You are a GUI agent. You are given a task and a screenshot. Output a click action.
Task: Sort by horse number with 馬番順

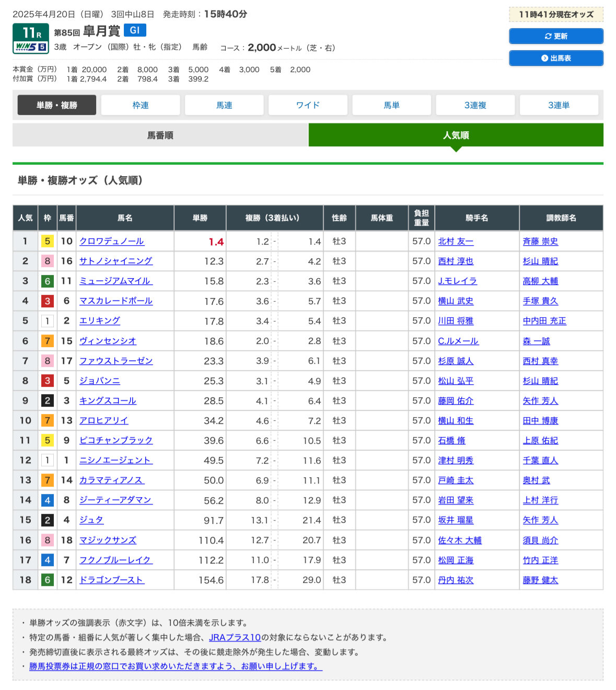(x=160, y=135)
